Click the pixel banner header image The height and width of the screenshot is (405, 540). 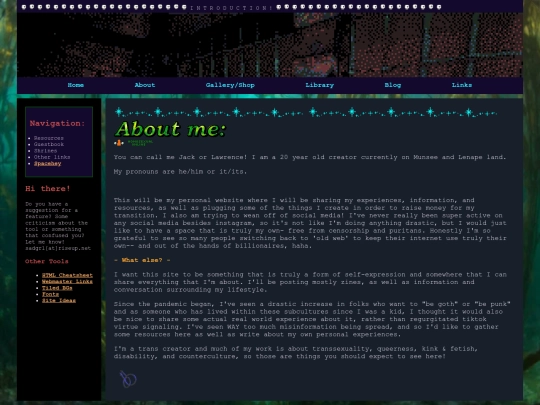270,45
